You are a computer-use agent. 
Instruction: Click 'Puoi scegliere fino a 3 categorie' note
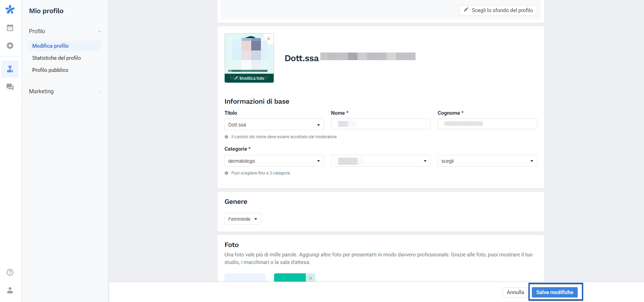click(261, 173)
